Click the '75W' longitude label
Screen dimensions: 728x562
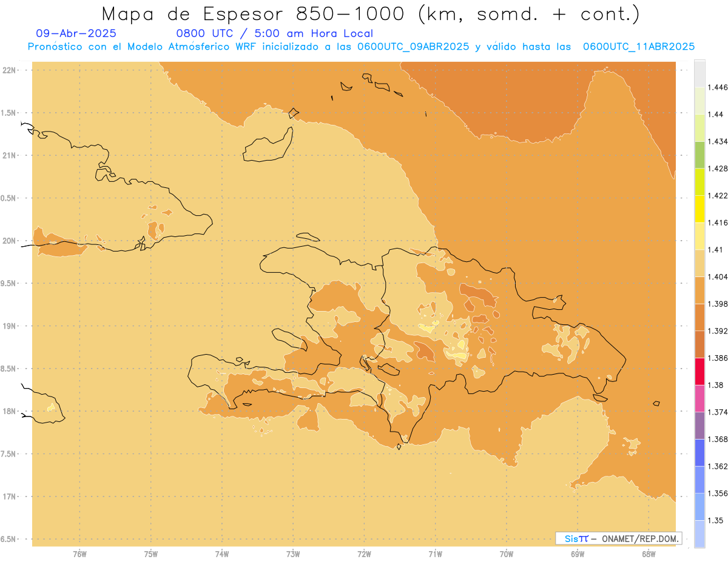(151, 555)
